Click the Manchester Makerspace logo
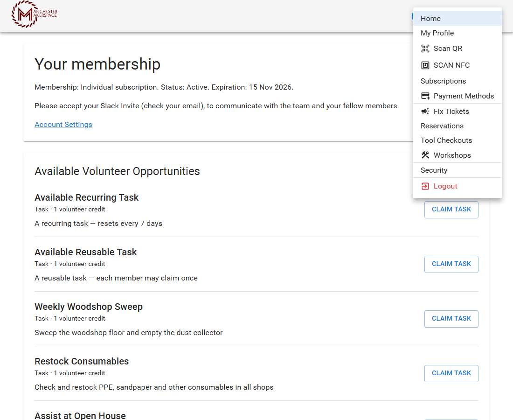This screenshot has width=513, height=420. click(x=34, y=14)
